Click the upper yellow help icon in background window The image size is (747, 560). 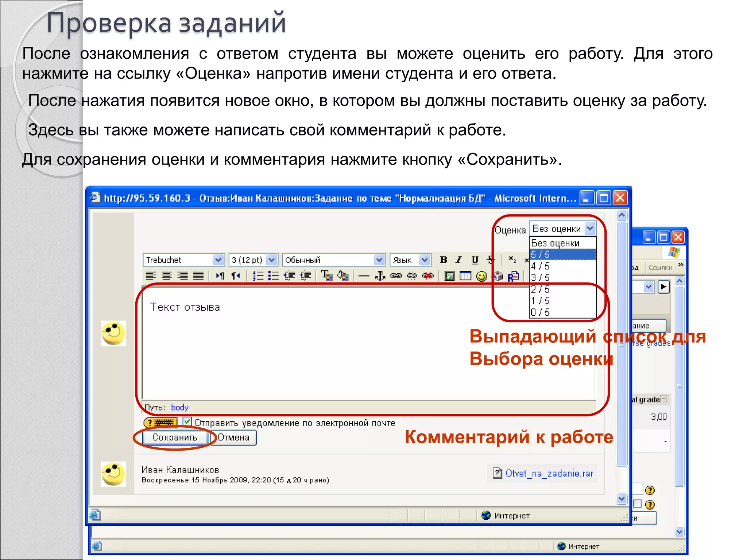tap(650, 490)
